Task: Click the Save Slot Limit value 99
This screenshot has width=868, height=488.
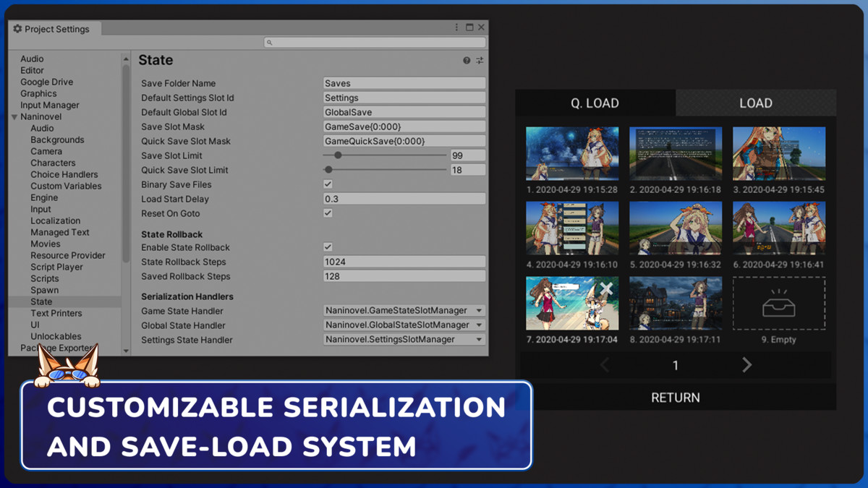Action: [x=467, y=155]
